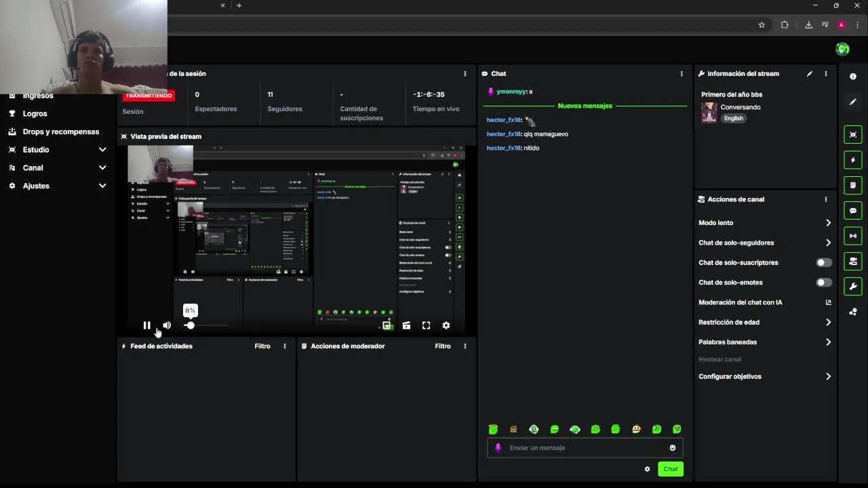
Task: Click purple identity badge in message field
Action: pos(498,447)
